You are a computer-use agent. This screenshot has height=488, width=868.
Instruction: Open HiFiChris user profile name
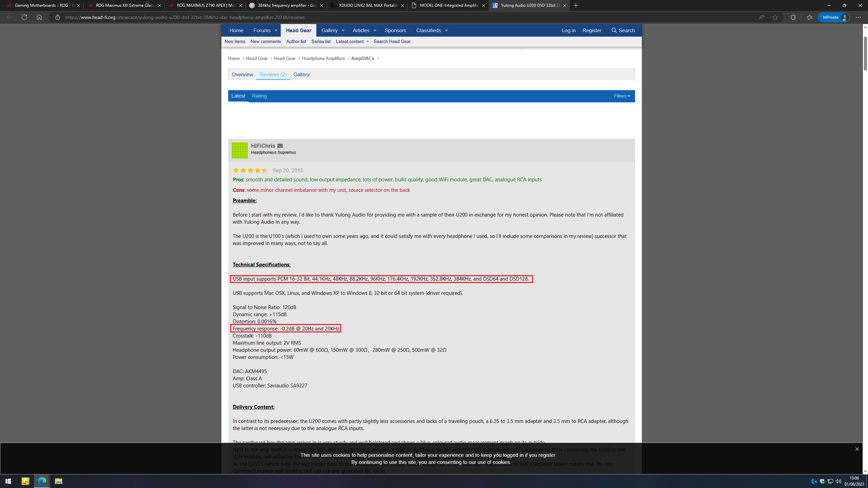263,146
